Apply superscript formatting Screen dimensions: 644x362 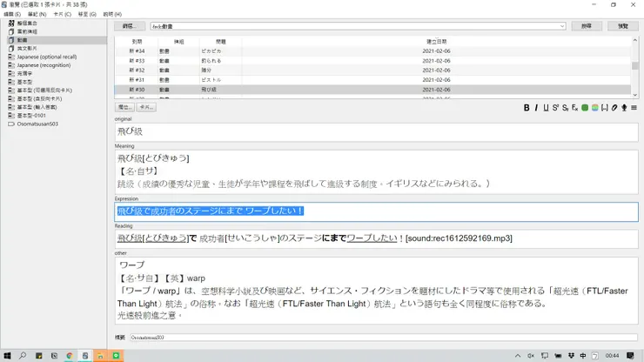pos(555,108)
